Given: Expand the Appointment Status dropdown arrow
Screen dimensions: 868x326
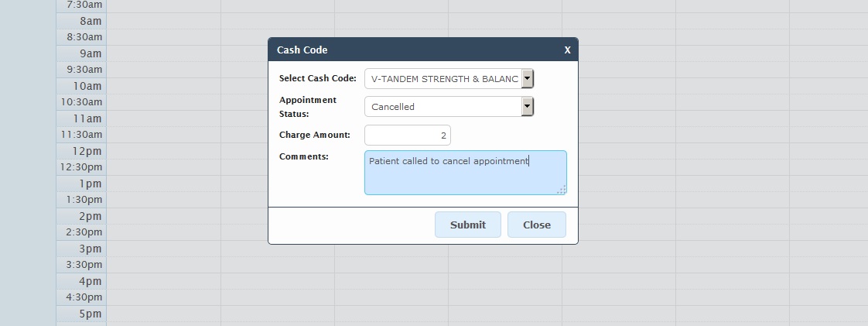Looking at the screenshot, I should 528,107.
